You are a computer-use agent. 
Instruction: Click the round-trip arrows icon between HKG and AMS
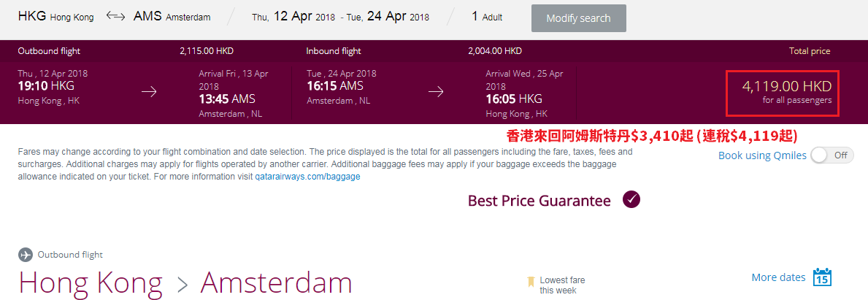coord(115,17)
